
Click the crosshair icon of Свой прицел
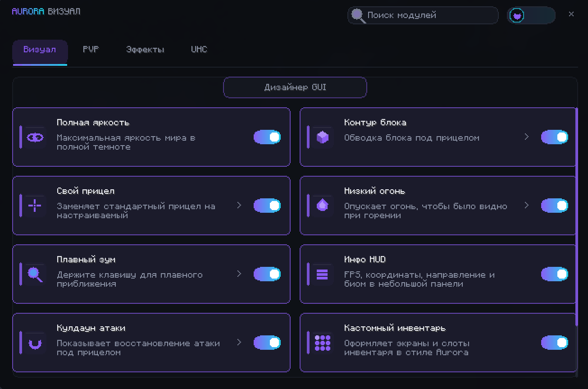pos(35,206)
